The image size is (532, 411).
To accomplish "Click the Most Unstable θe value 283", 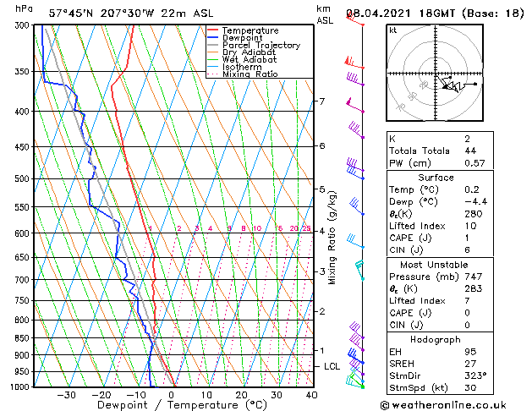I will pos(474,288).
